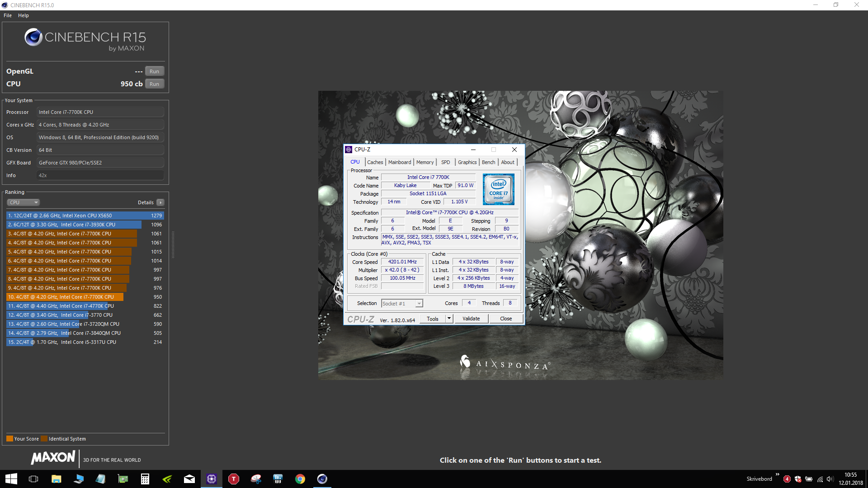Click the Close button in CPU-Z
This screenshot has height=488, width=868.
coord(506,319)
